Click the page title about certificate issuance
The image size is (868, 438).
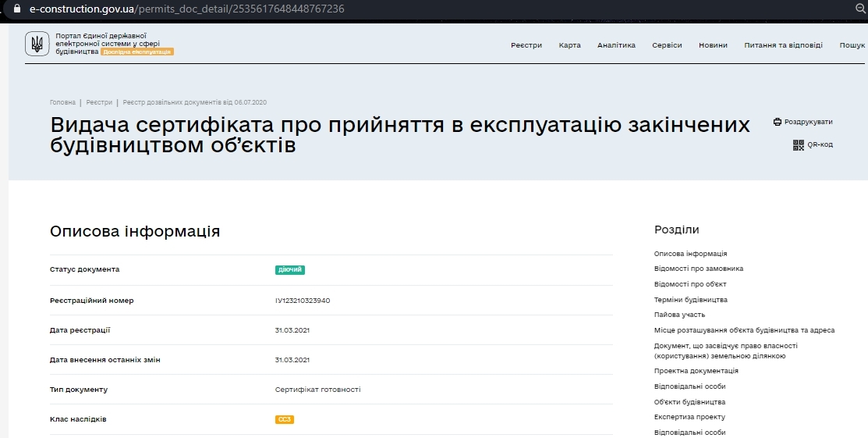[399, 134]
